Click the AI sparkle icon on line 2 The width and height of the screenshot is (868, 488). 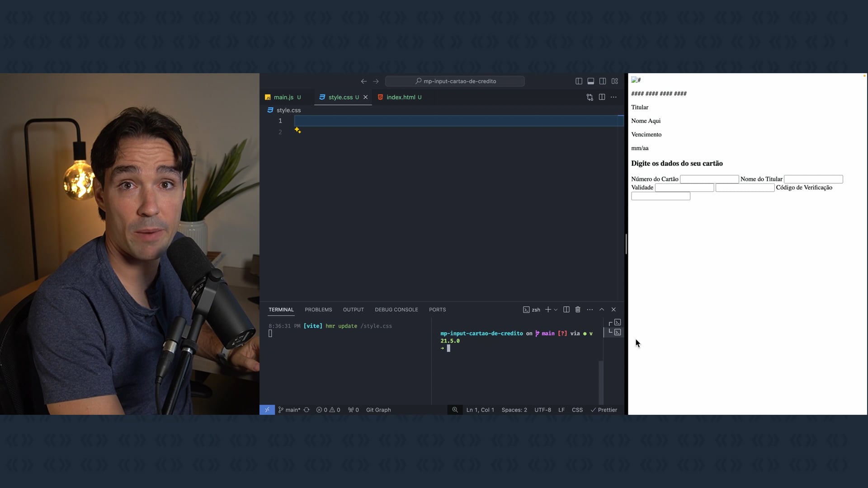coord(297,130)
